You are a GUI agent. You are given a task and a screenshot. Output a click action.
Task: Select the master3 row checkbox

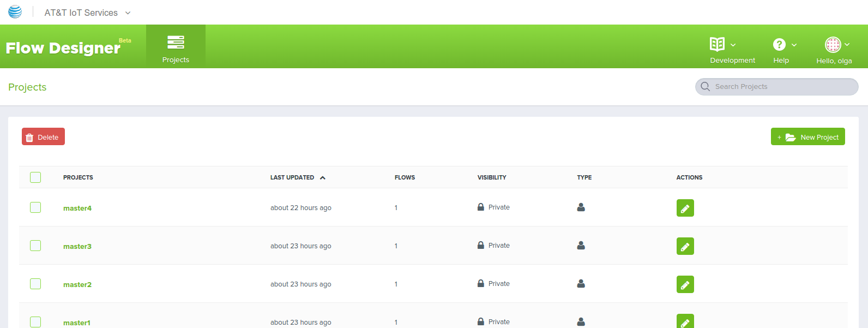click(x=35, y=246)
